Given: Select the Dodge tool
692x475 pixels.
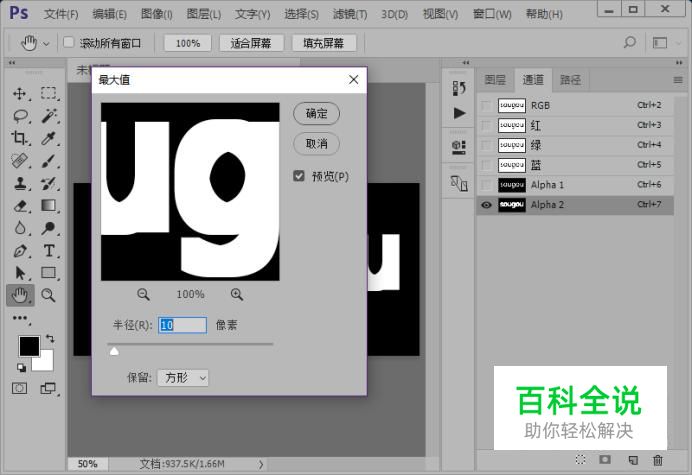Looking at the screenshot, I should [49, 228].
